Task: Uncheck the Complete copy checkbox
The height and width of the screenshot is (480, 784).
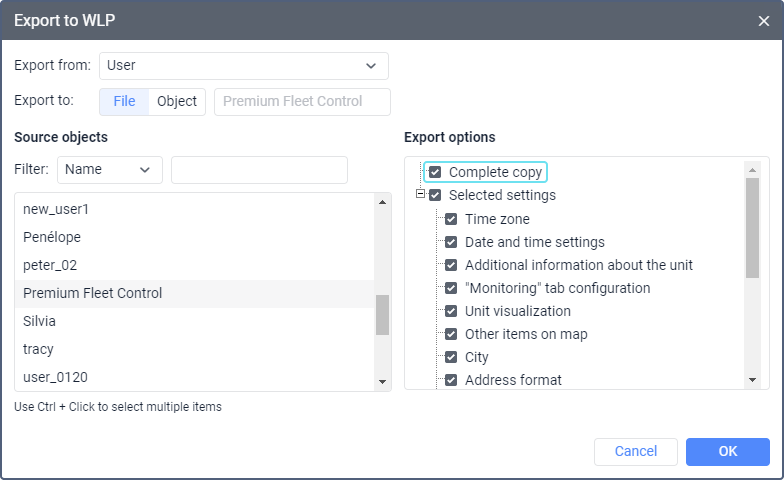Action: click(435, 172)
